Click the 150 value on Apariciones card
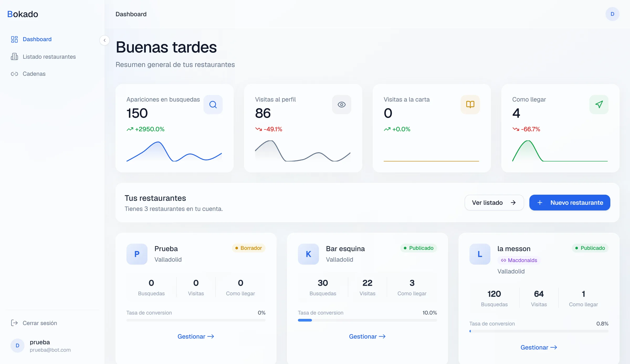This screenshot has width=630, height=364. 137,113
